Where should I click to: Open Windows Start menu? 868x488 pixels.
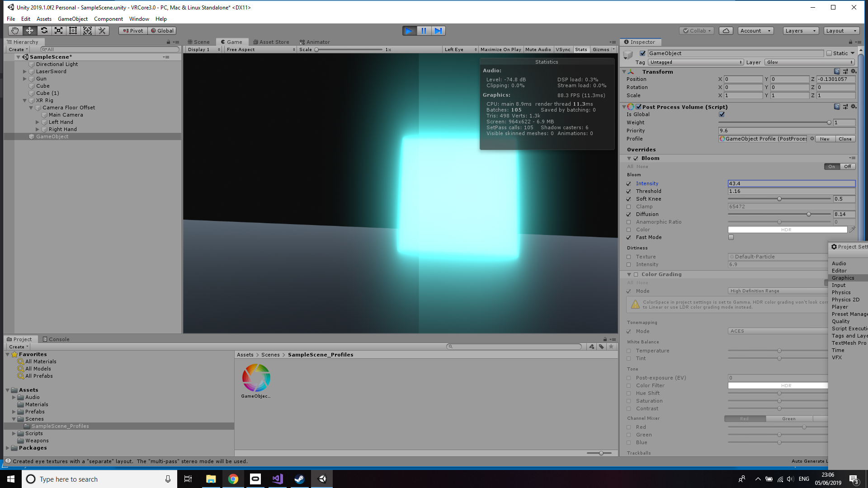point(11,479)
